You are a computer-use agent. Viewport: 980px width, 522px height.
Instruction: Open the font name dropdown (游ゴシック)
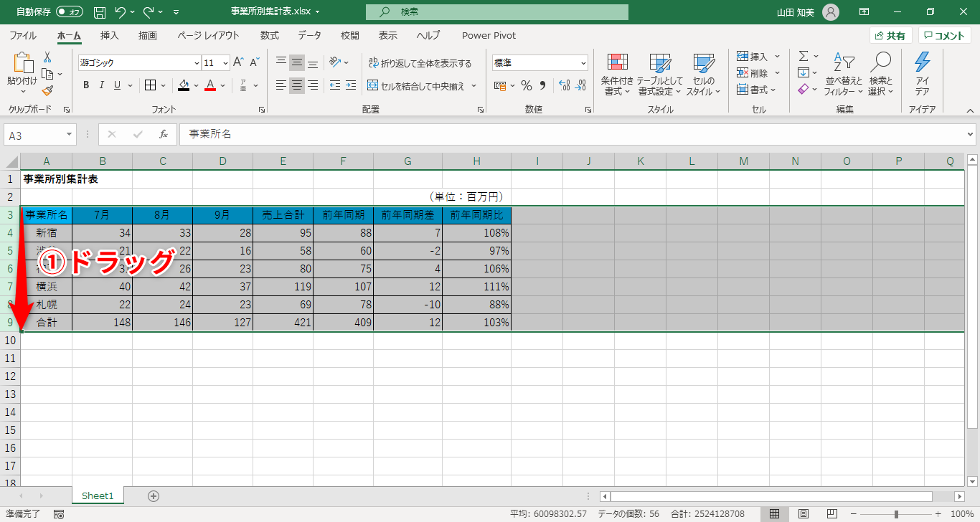pos(197,63)
